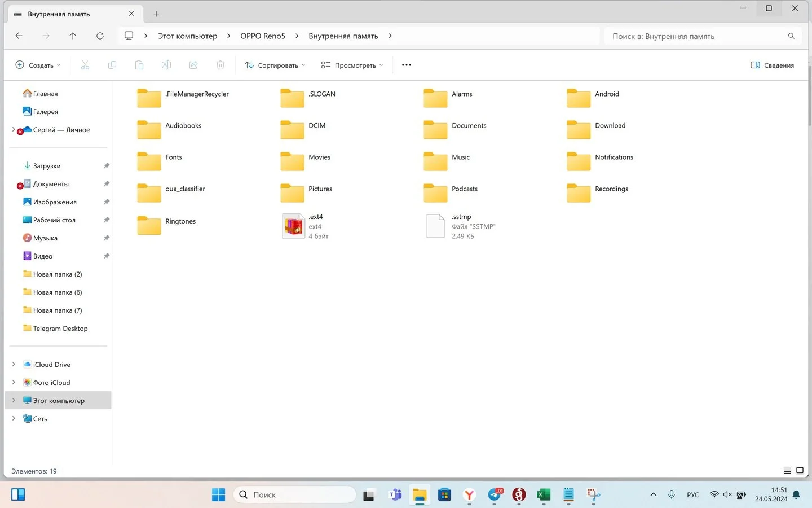Screen dimensions: 812x508
Task: Show hidden tray icons chevron
Action: click(x=654, y=495)
